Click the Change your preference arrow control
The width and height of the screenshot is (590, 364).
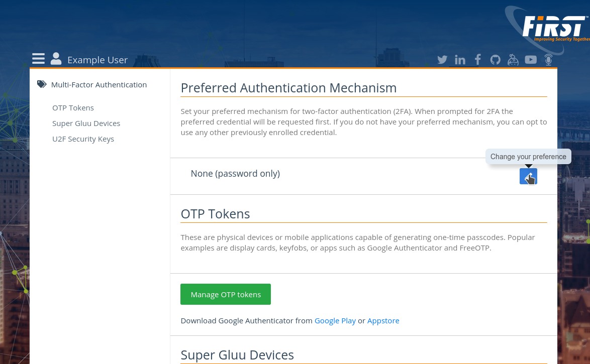(x=528, y=176)
